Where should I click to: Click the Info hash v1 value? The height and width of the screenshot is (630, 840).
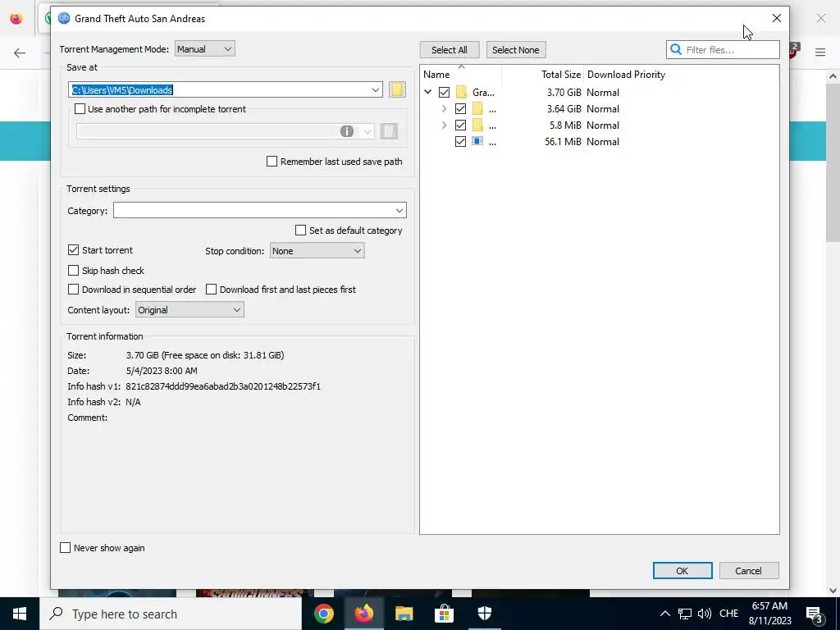(223, 386)
